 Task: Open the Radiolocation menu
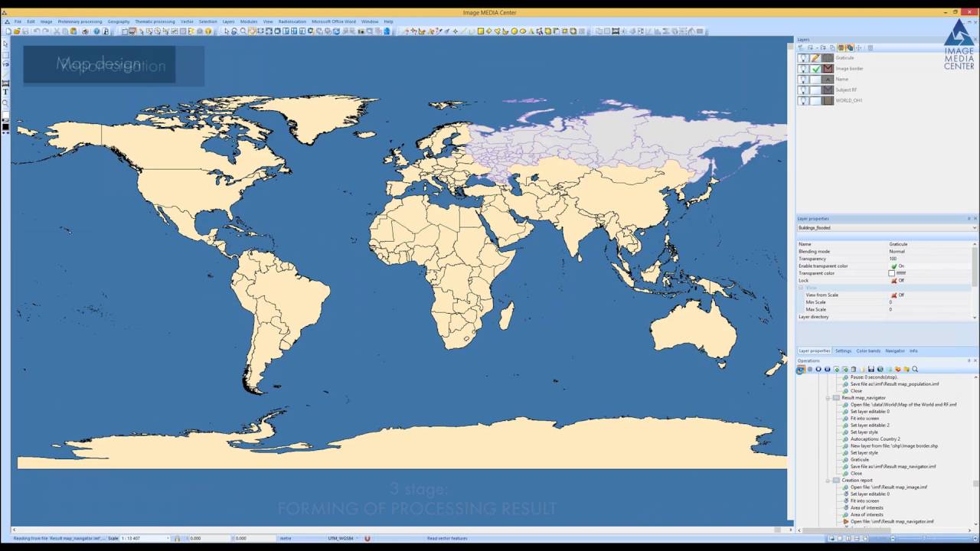(x=292, y=21)
